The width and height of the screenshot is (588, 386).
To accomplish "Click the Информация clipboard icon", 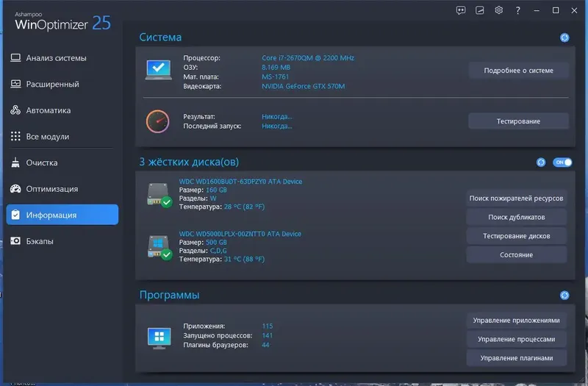I will pyautogui.click(x=15, y=215).
